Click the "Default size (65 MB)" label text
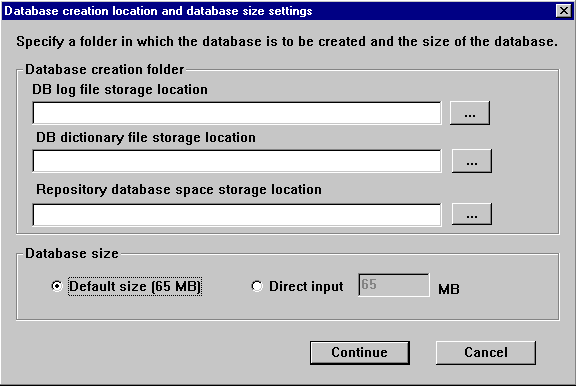Screen dimensions: 577x386 tap(135, 287)
